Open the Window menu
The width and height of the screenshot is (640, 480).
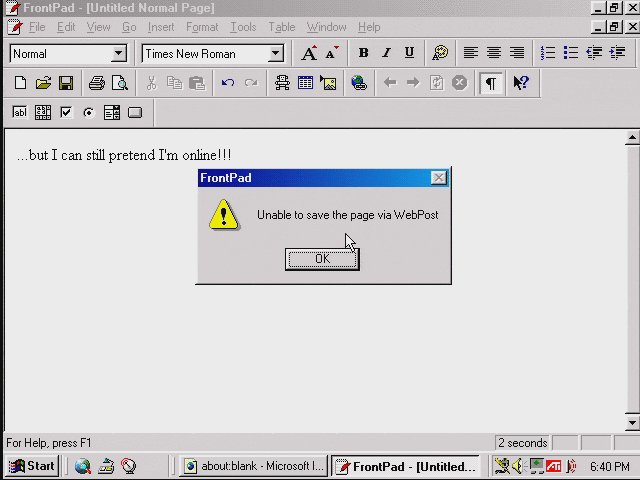327,27
